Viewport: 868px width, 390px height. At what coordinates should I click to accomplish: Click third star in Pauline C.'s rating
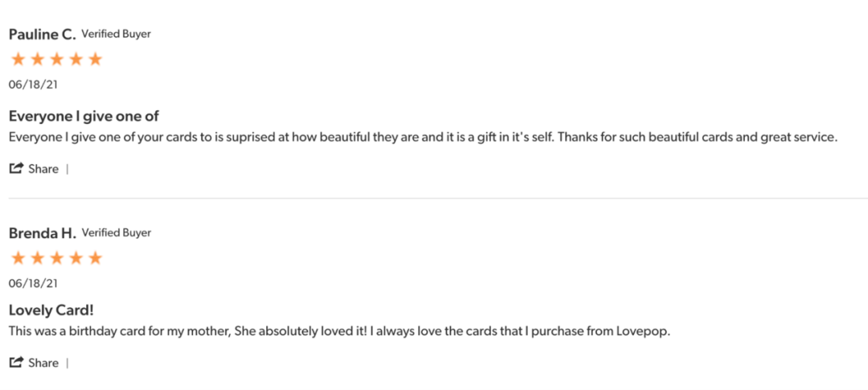(56, 60)
